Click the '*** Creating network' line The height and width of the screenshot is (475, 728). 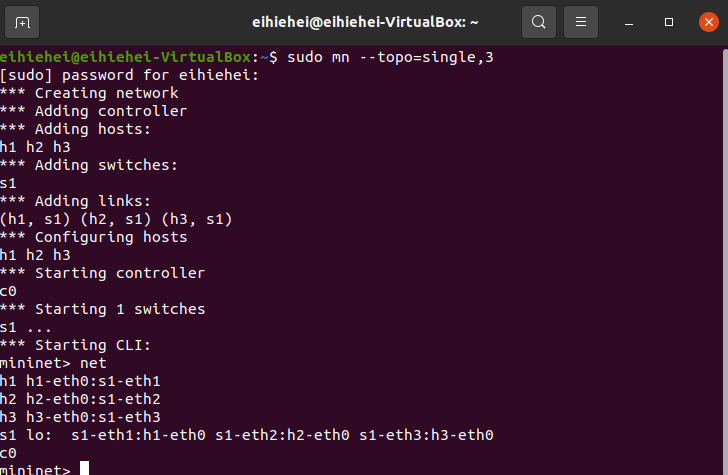[x=89, y=93]
